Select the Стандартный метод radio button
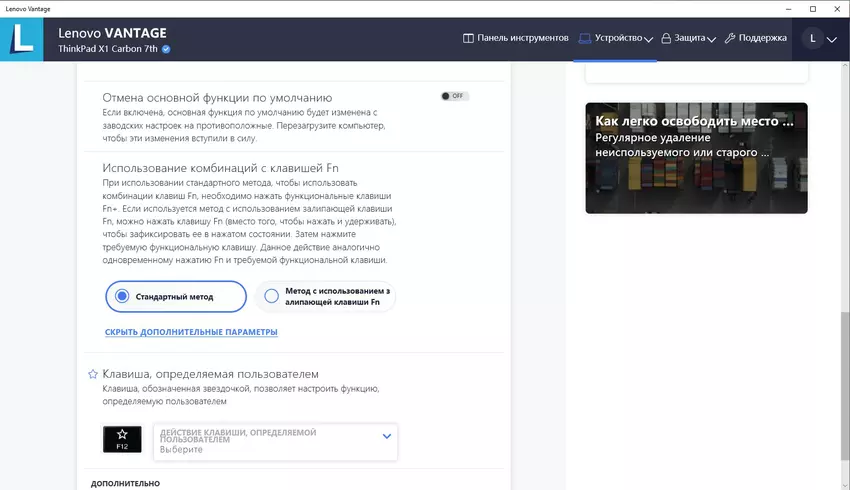This screenshot has width=850, height=490. pos(122,296)
